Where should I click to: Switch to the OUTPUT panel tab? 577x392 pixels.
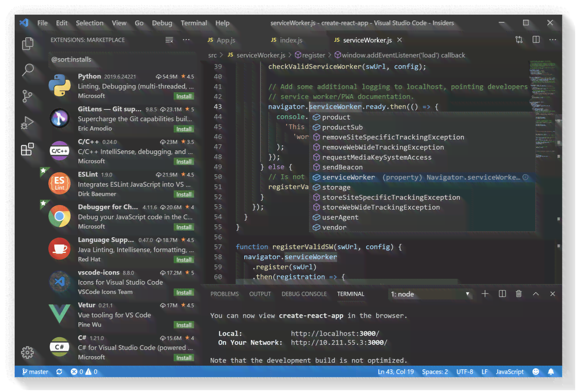coord(260,294)
